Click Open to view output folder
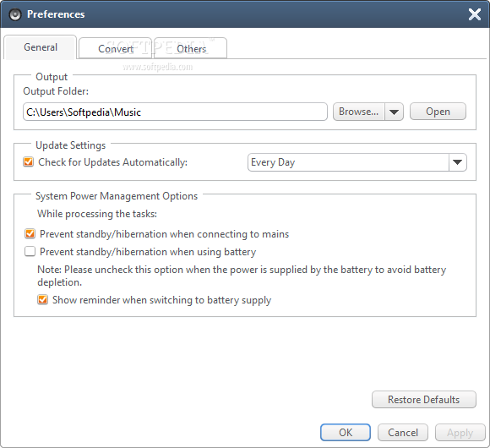Viewport: 490px width, 448px height. pos(438,112)
